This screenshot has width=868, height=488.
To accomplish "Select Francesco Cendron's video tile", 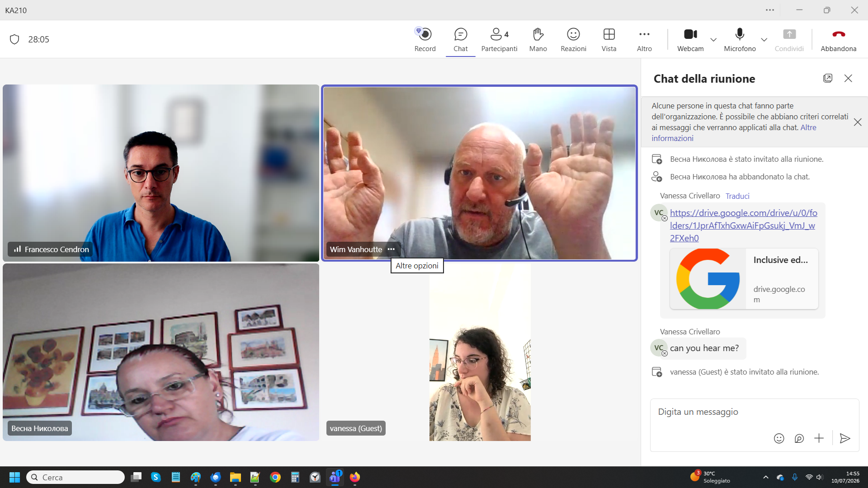I will point(161,173).
